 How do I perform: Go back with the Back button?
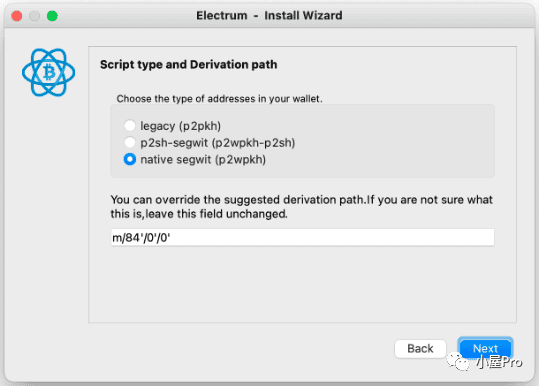pyautogui.click(x=420, y=349)
